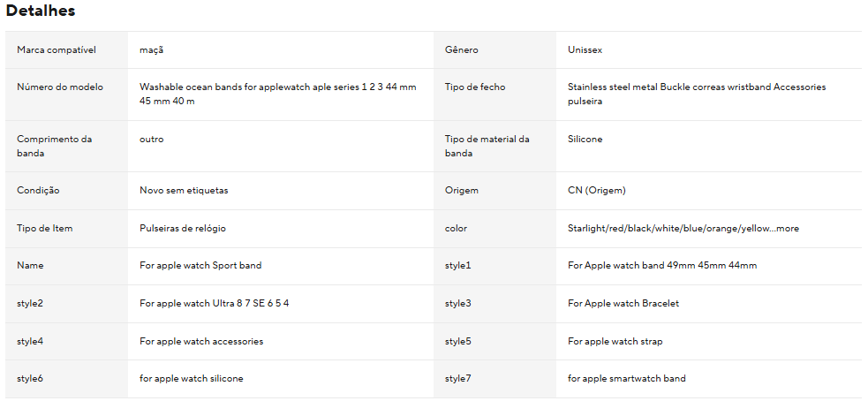Viewport: 868px width, 401px height.
Task: Select the "For Apple watch Bracelet" value
Action: click(x=623, y=304)
